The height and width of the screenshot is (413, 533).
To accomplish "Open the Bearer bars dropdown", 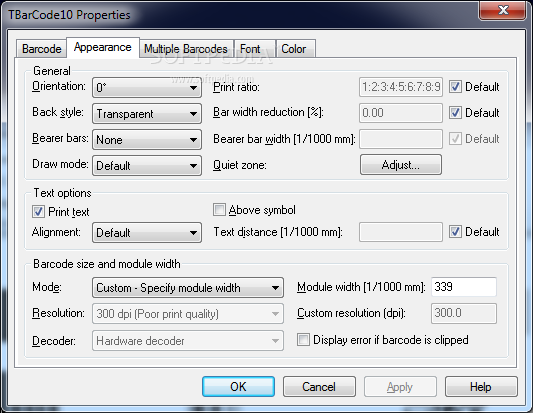I will click(x=147, y=139).
